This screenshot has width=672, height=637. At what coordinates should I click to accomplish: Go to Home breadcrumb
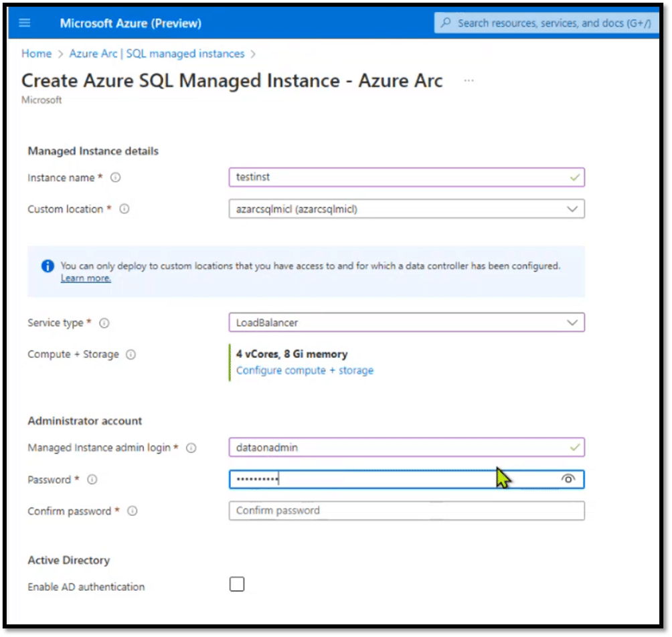36,54
